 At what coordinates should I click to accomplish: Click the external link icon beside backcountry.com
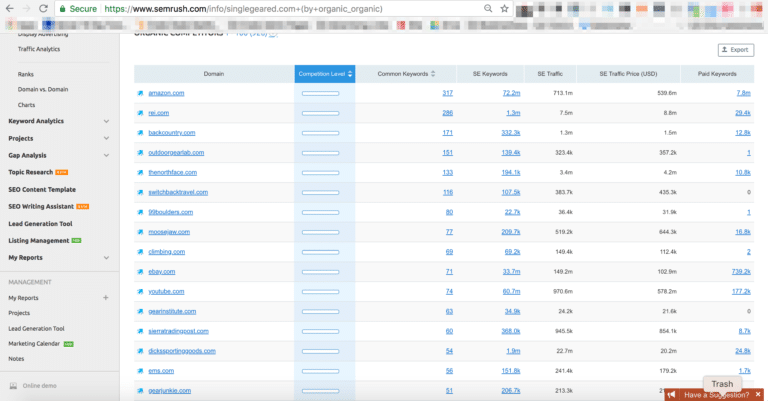click(140, 133)
